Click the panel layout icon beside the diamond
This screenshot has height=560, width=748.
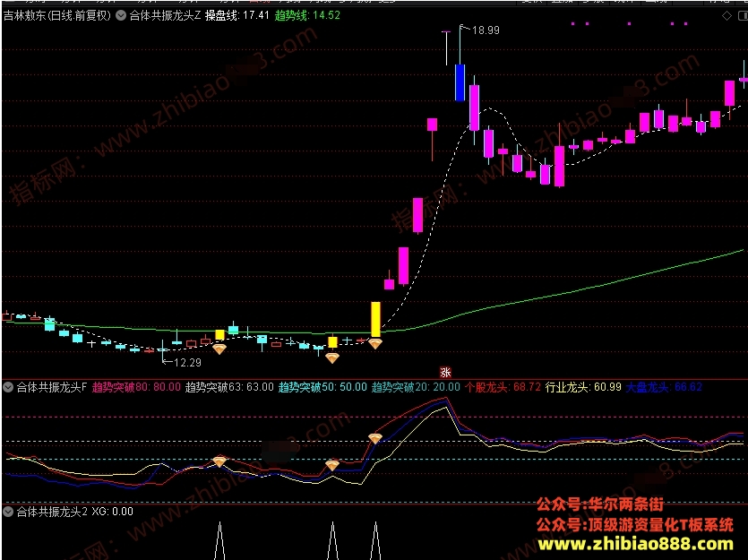tap(744, 16)
